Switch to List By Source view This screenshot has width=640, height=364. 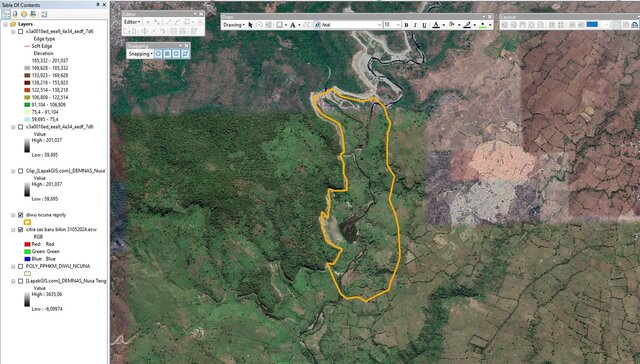(x=15, y=14)
